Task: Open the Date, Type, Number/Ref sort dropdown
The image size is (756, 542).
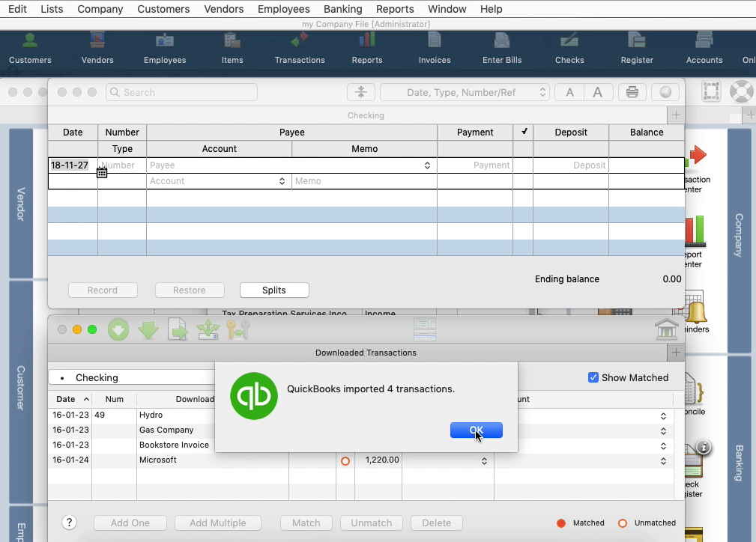Action: [465, 92]
